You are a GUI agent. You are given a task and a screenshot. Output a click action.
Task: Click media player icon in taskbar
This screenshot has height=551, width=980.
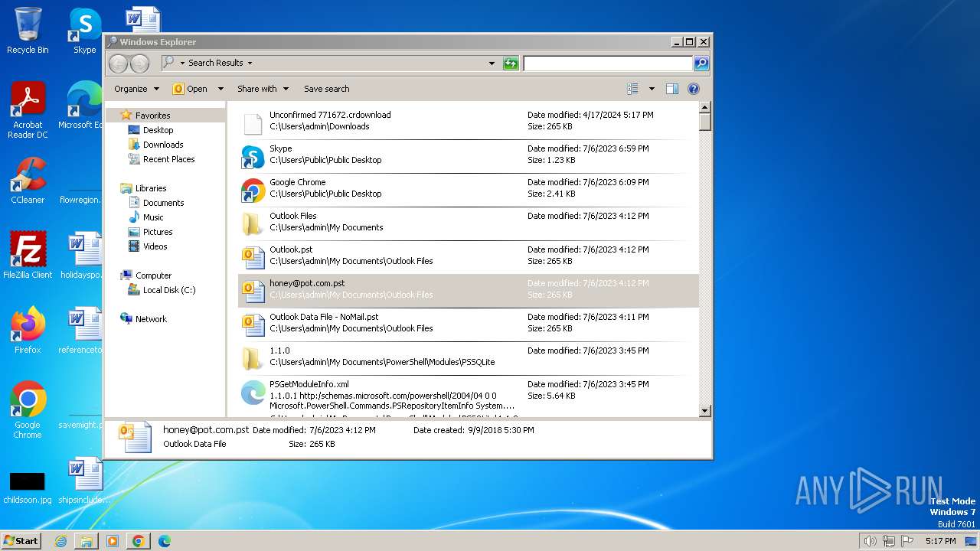point(113,541)
